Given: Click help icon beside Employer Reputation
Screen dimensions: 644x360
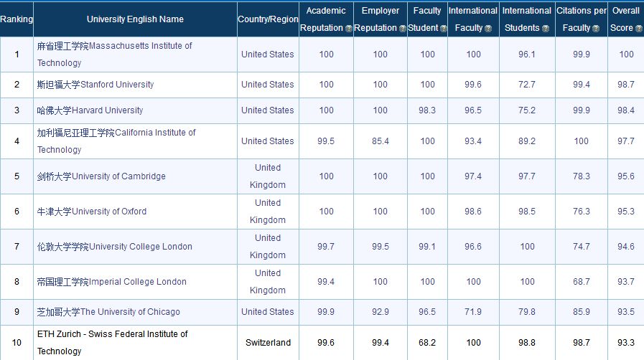Looking at the screenshot, I should click(403, 29).
